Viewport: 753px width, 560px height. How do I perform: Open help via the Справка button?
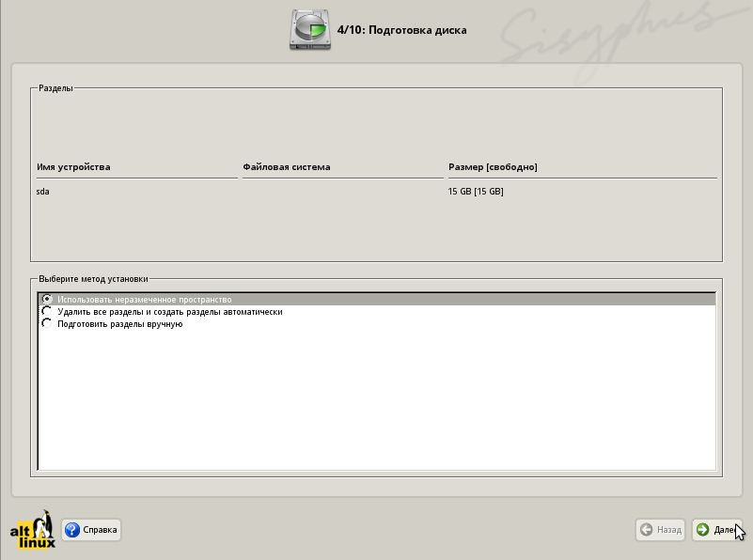(91, 530)
